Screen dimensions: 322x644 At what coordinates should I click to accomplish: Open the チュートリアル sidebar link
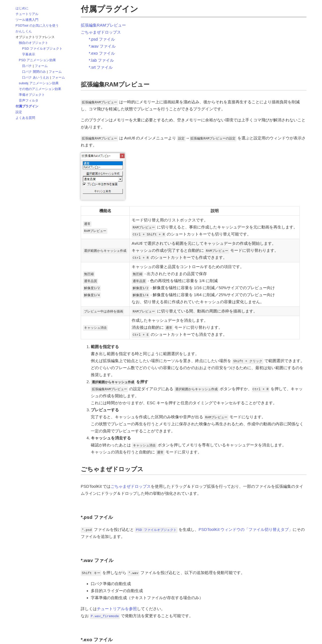point(27,14)
